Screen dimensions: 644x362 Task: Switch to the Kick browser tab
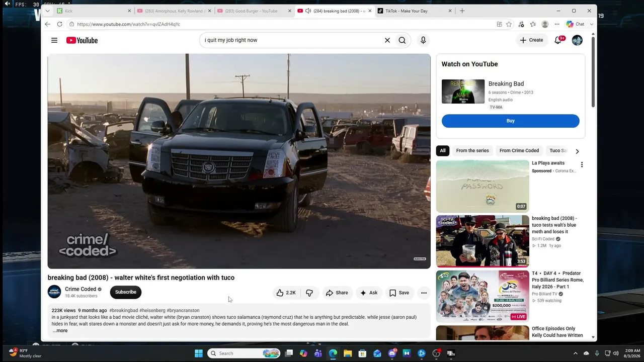[x=93, y=11]
